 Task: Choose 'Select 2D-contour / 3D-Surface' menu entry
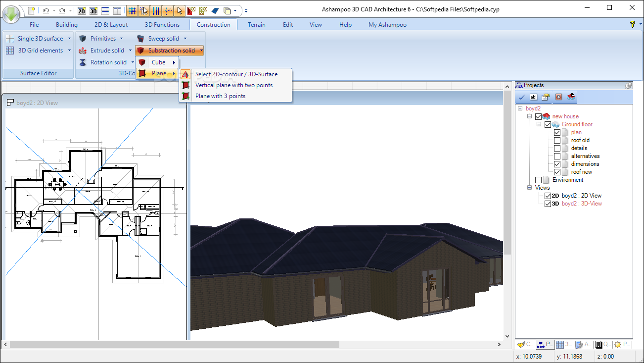point(235,74)
